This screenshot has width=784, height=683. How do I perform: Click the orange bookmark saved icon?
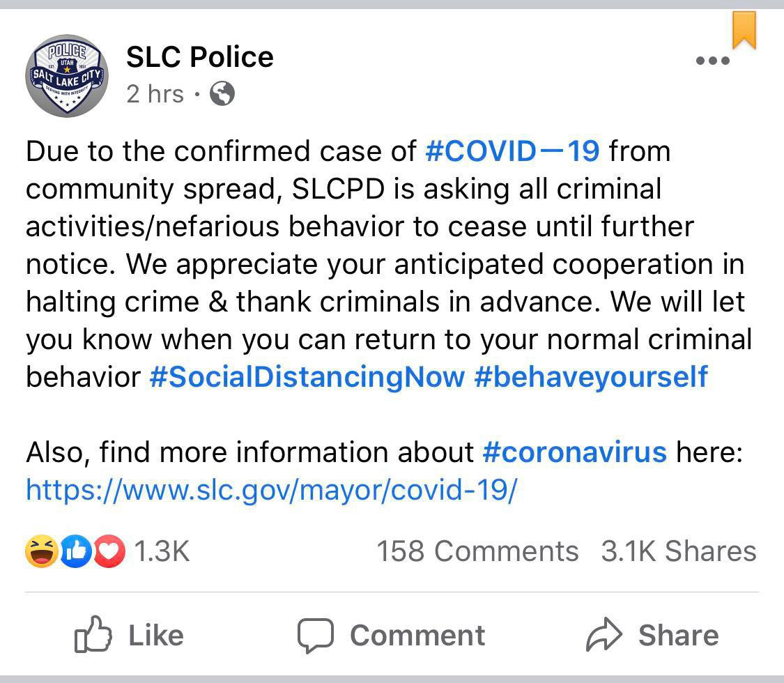[x=744, y=30]
